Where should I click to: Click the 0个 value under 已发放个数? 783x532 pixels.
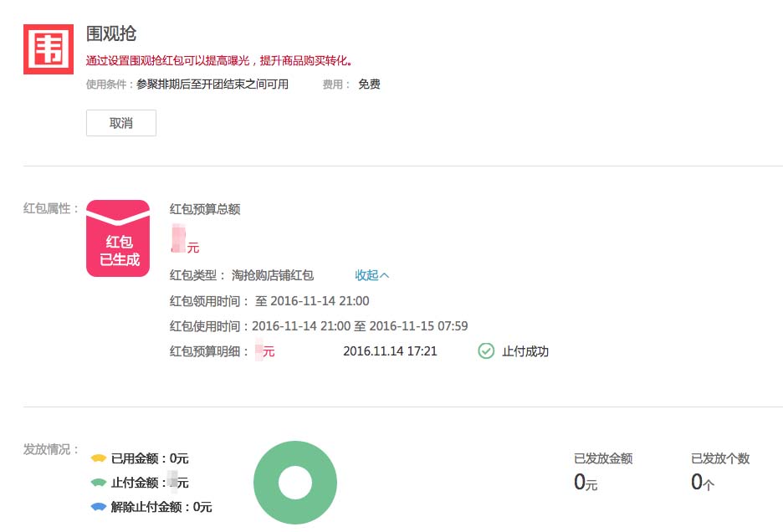[x=702, y=482]
